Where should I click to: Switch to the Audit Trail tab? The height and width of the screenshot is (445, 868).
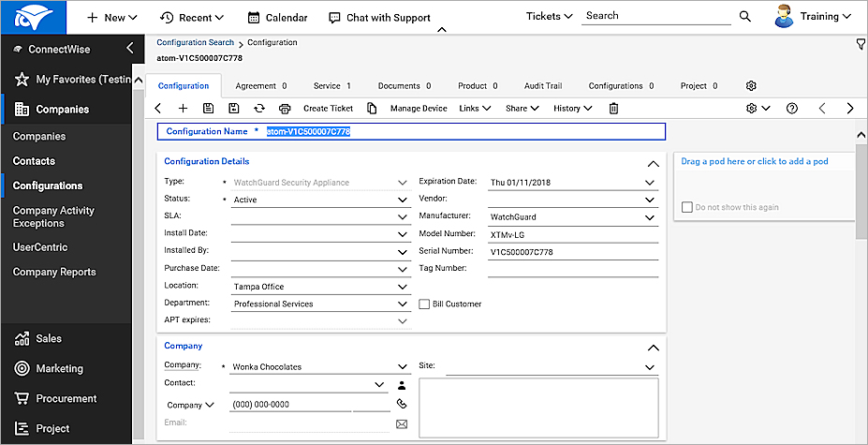542,86
